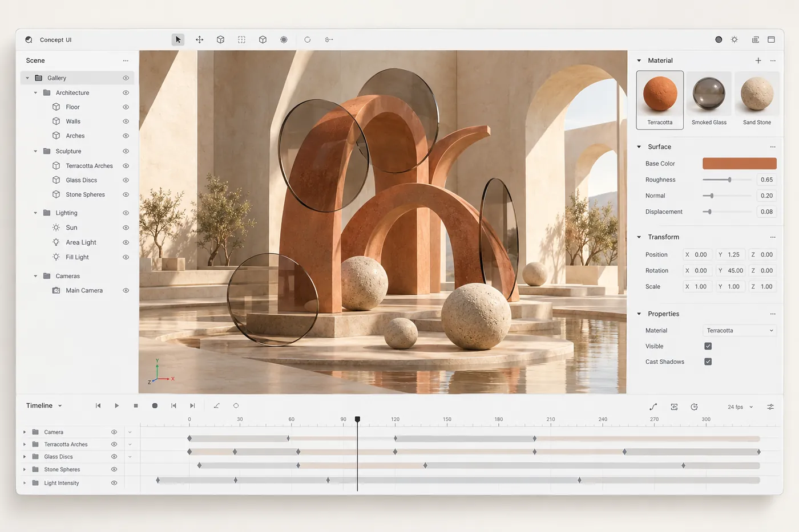This screenshot has height=532, width=799.
Task: Hide the Floor object in scene
Action: (126, 107)
